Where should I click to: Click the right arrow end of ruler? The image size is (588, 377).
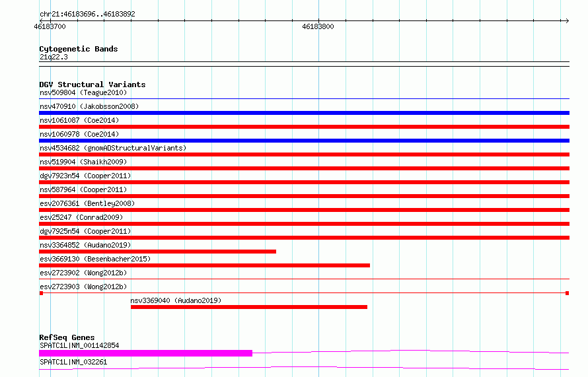point(567,20)
